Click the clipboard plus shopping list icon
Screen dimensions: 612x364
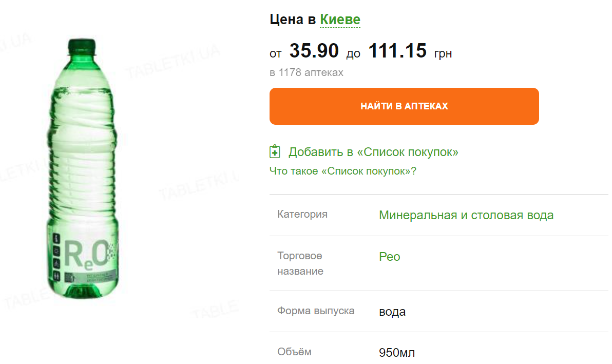tap(275, 152)
